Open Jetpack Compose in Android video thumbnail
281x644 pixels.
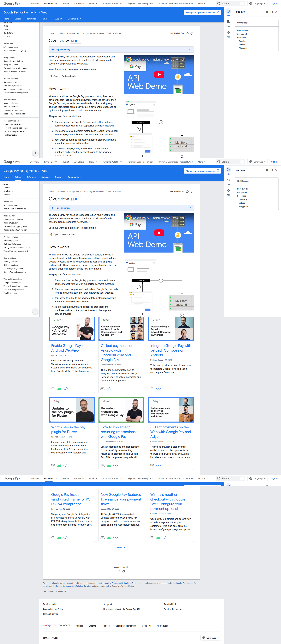click(171, 328)
